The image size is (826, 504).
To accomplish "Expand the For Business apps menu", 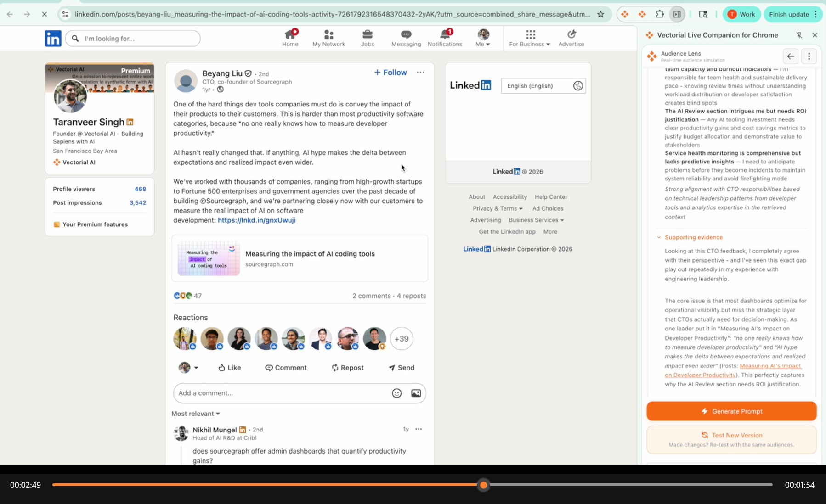I will tap(530, 38).
